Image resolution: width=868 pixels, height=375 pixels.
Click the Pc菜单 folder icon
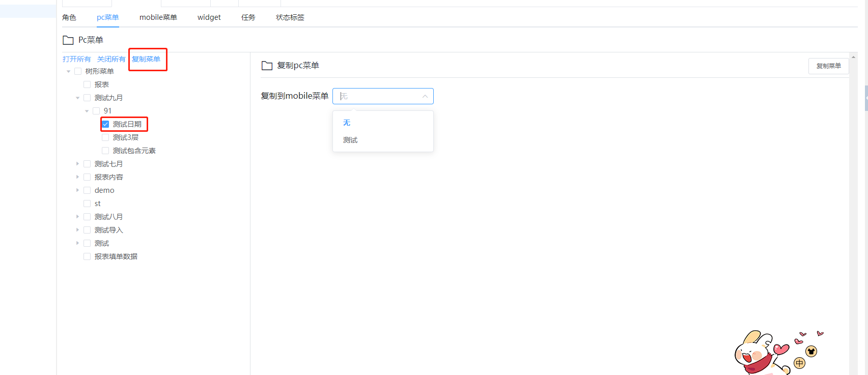coord(68,40)
